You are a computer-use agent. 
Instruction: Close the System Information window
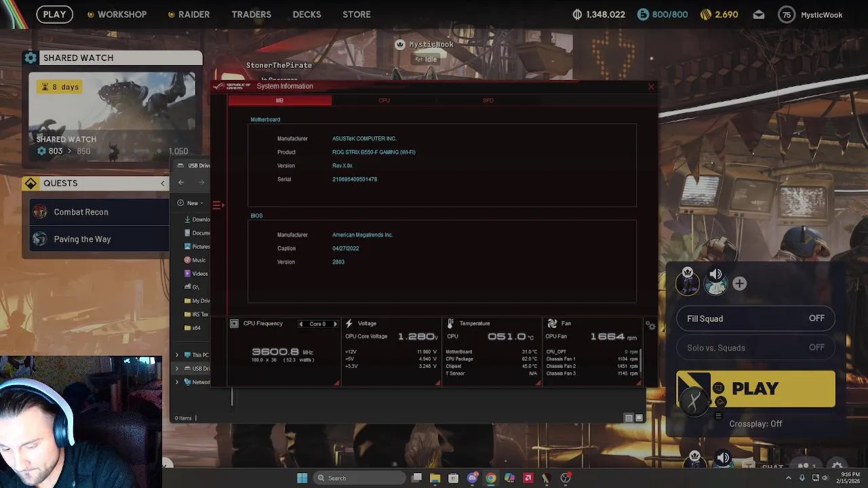click(651, 87)
